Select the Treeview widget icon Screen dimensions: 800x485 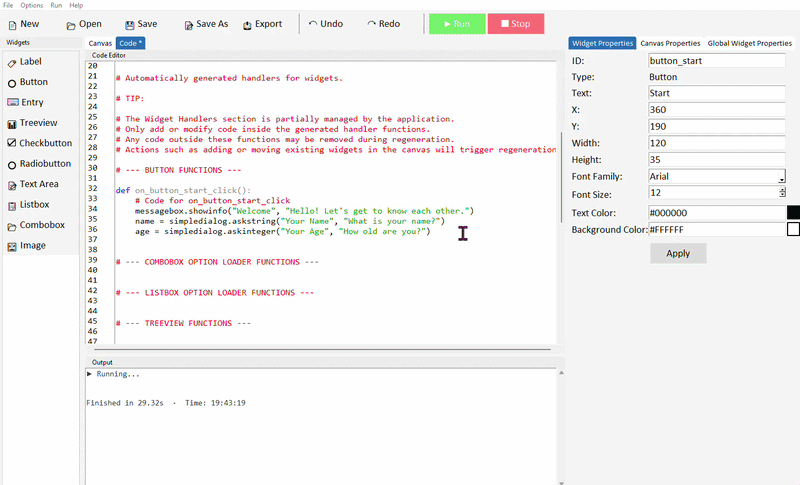pos(12,124)
